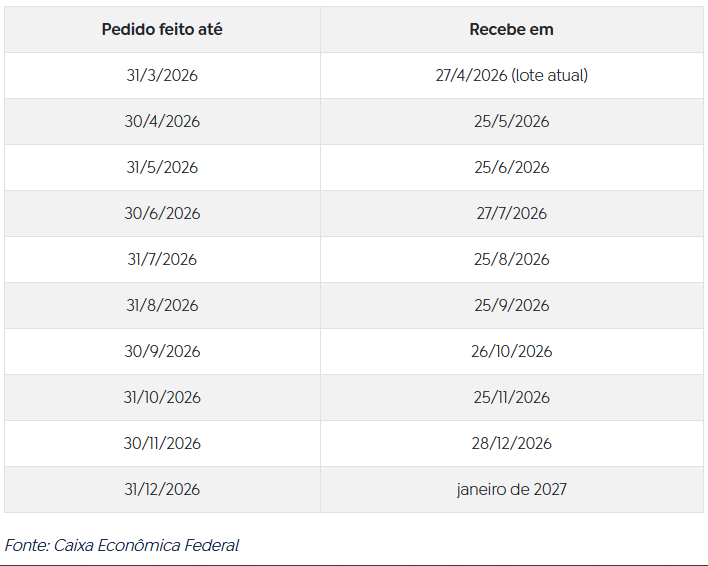Select the 30/11/2026 order date cell
708x566 pixels.
[162, 443]
